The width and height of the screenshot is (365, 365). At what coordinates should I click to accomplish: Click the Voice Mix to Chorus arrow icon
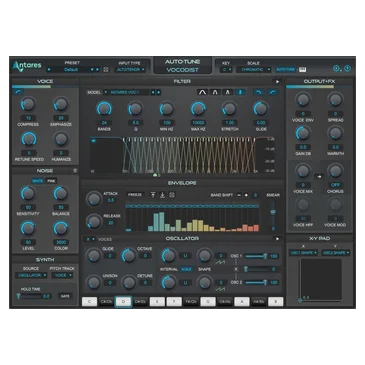click(x=319, y=177)
